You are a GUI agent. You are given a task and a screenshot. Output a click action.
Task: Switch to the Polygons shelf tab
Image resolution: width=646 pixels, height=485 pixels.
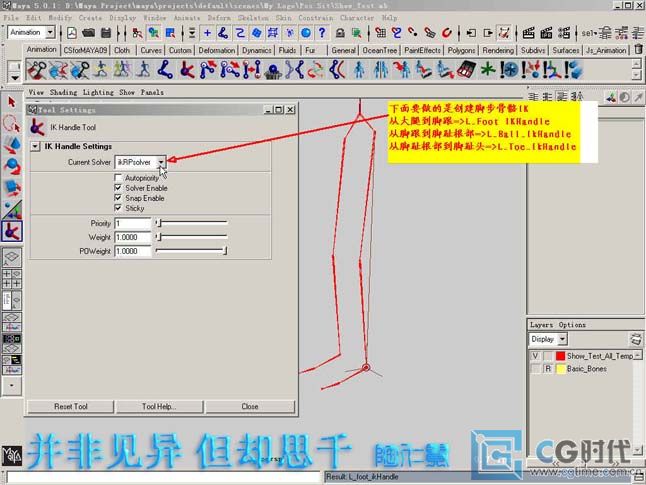pyautogui.click(x=461, y=50)
